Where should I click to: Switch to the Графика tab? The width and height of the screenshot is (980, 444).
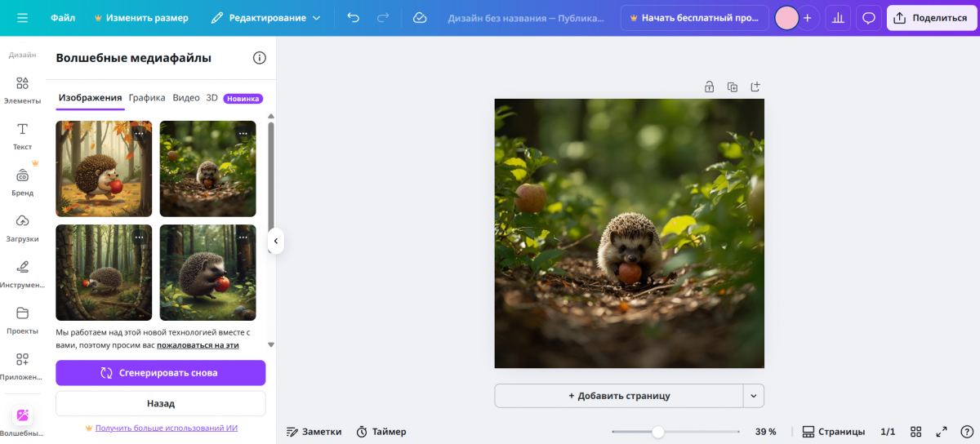click(147, 98)
